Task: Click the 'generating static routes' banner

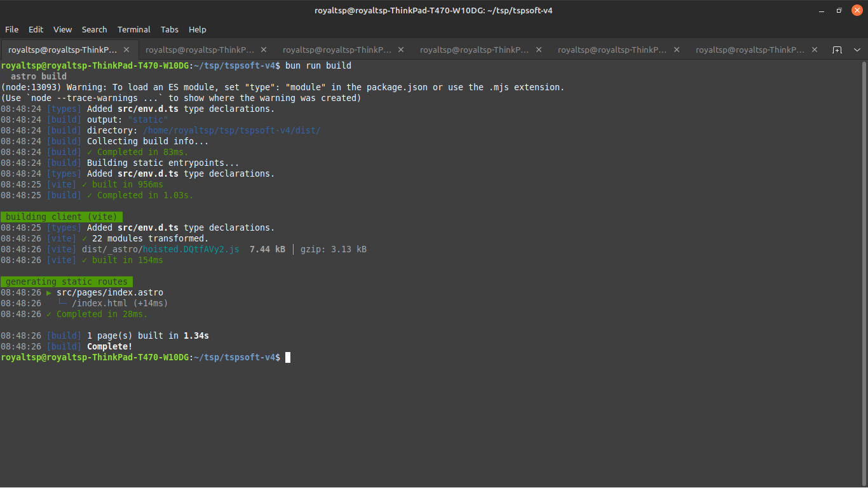Action: coord(67,281)
